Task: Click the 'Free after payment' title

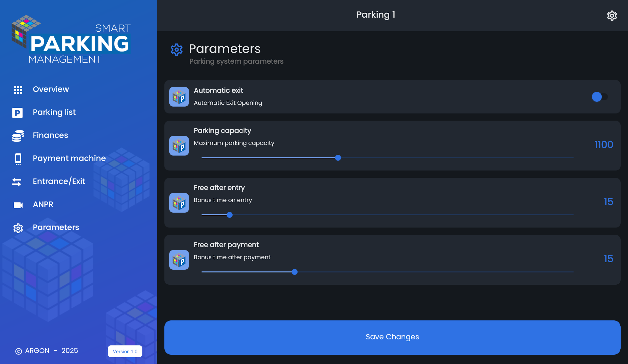Action: point(226,245)
